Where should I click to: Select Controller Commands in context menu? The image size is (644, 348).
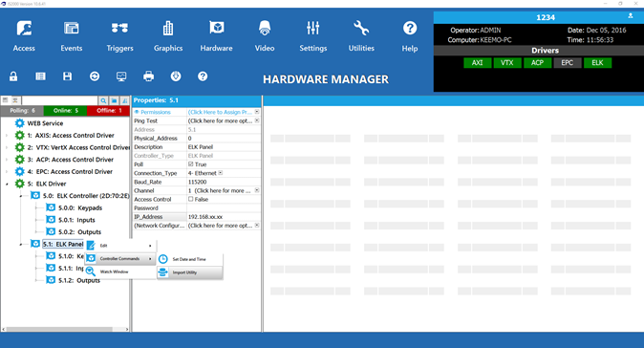coord(120,258)
